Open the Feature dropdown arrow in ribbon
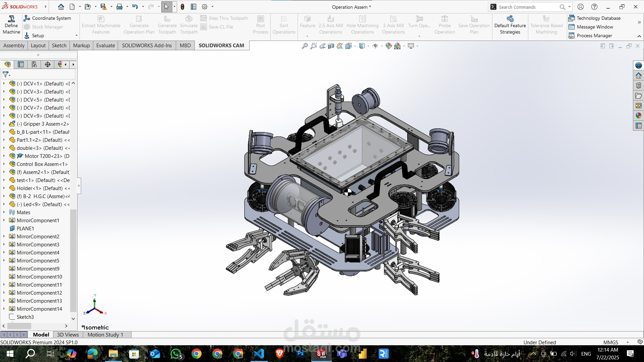Viewport: 644px width, 362px height. tap(307, 36)
